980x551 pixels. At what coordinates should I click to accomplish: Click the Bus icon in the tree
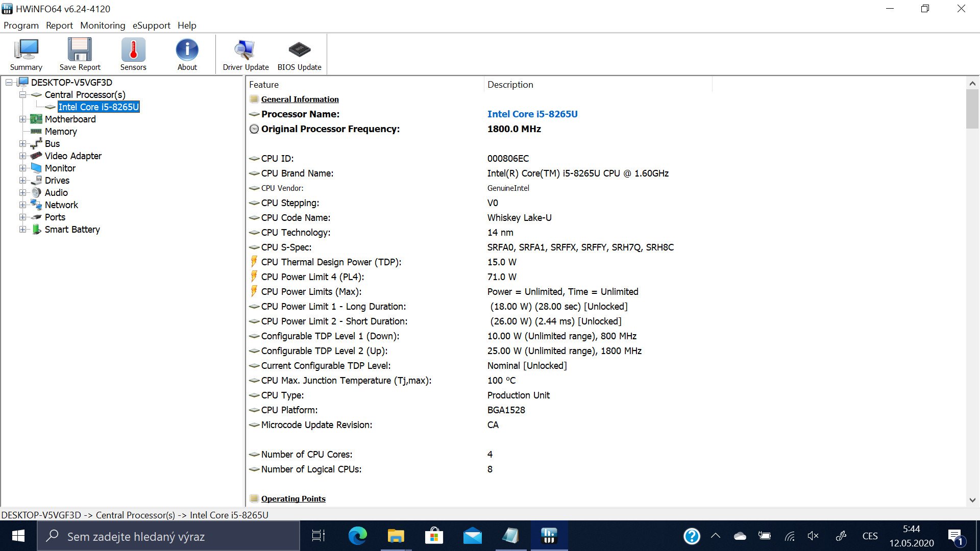(36, 143)
